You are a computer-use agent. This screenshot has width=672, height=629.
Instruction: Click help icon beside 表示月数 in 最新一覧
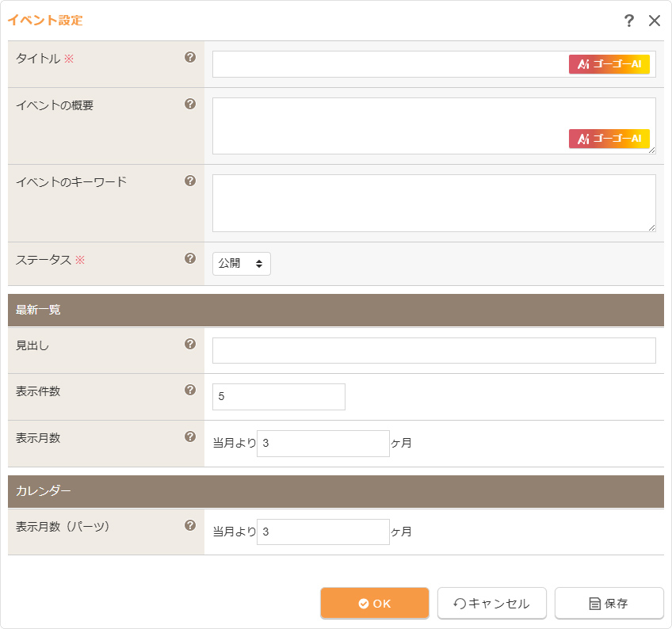tap(190, 436)
